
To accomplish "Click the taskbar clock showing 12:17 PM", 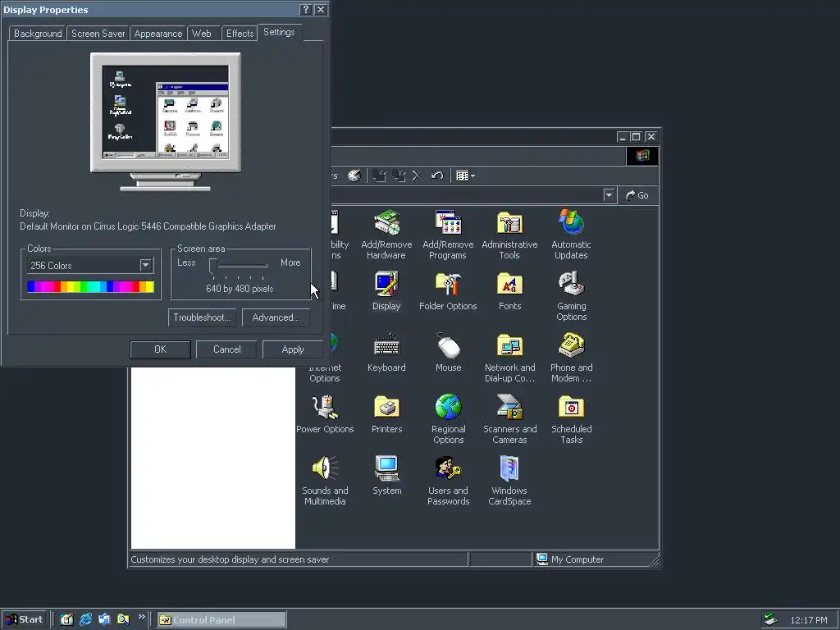I will click(808, 620).
